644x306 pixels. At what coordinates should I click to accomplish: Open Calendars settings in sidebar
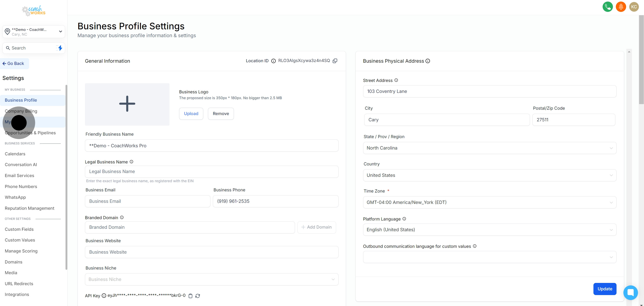point(15,154)
